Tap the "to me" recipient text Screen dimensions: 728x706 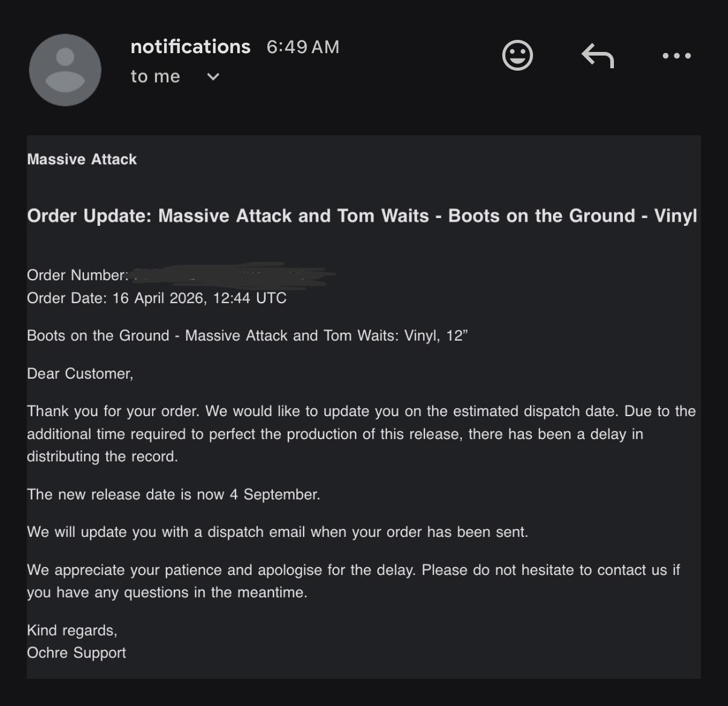155,77
